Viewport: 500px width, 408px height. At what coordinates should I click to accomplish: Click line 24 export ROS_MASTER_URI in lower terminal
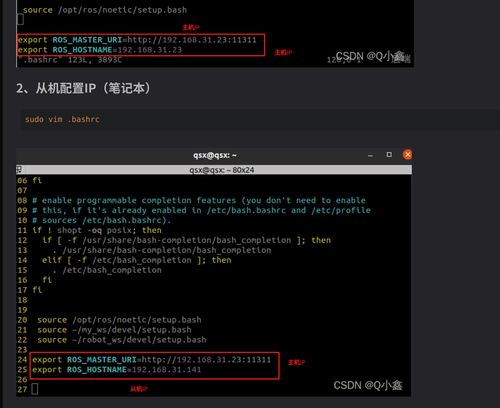(151, 360)
